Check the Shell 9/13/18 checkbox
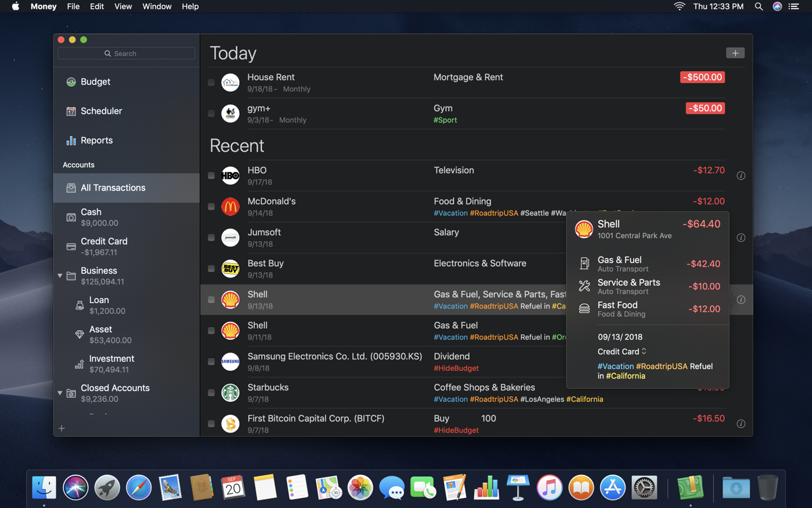Image resolution: width=812 pixels, height=508 pixels. coord(211,300)
